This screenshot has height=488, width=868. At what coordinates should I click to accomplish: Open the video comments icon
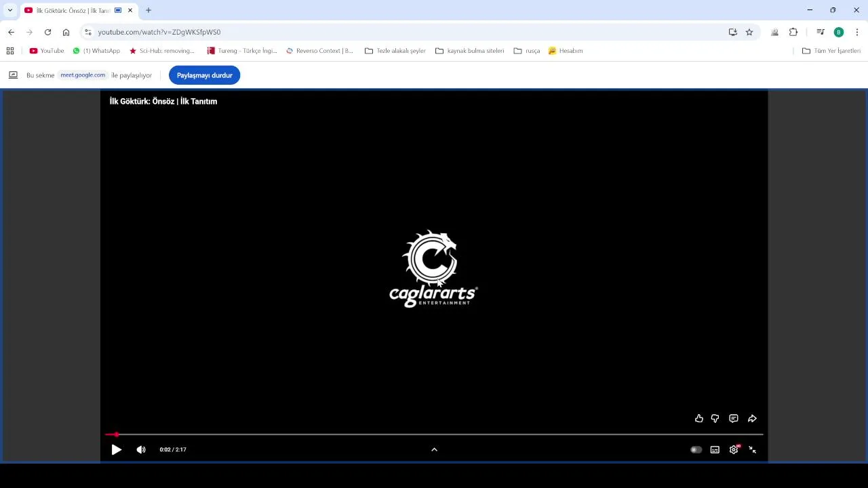pyautogui.click(x=734, y=419)
